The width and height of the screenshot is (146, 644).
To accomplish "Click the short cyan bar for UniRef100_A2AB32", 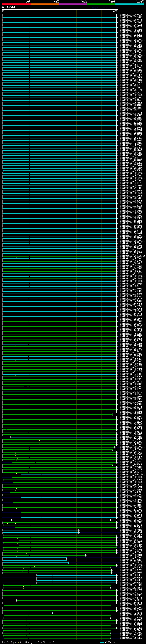I will [27, 613].
